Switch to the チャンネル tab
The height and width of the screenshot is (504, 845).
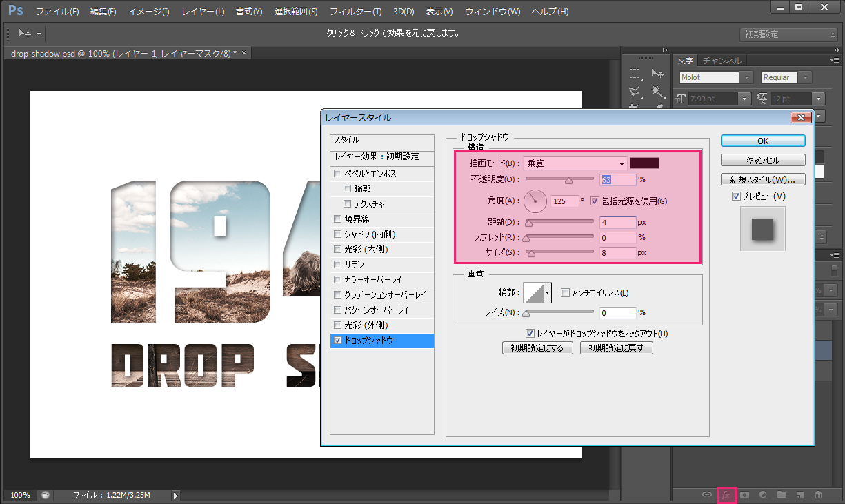722,60
